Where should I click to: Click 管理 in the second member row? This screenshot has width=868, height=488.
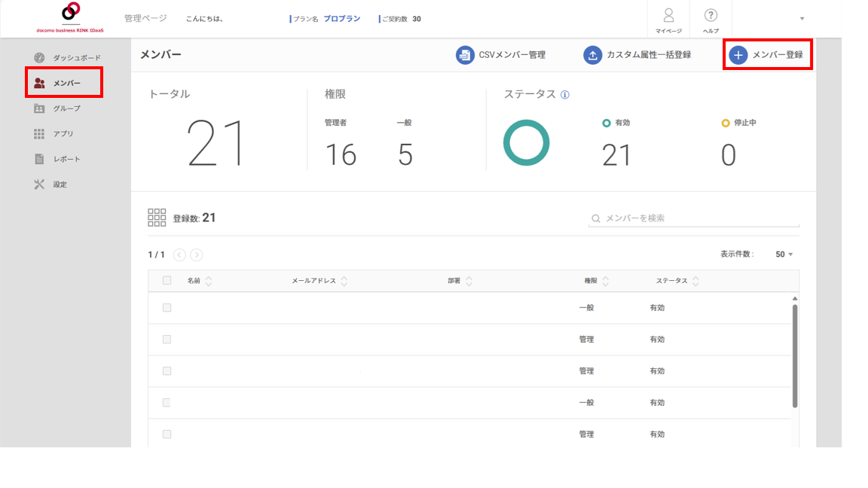[x=586, y=339]
